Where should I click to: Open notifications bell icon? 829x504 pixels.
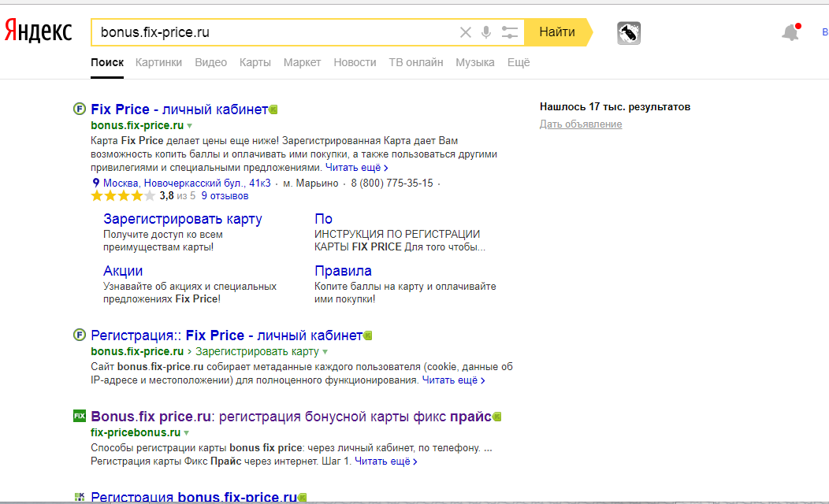click(791, 32)
